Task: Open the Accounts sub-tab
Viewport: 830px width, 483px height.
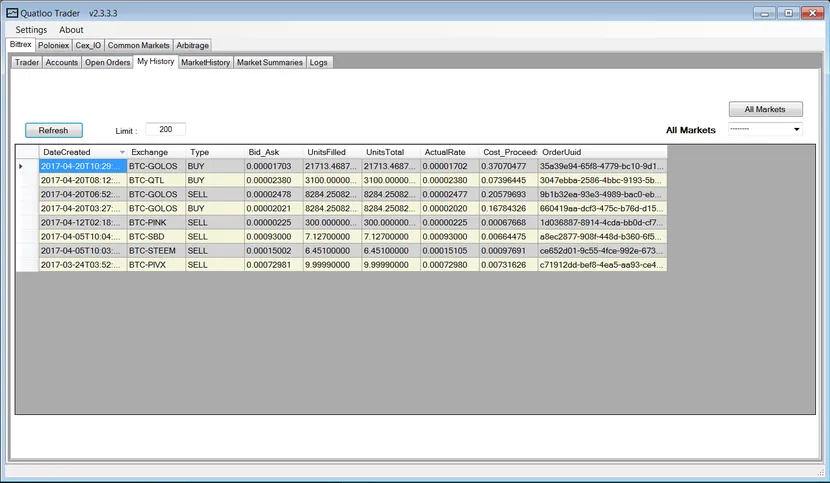Action: tap(61, 62)
